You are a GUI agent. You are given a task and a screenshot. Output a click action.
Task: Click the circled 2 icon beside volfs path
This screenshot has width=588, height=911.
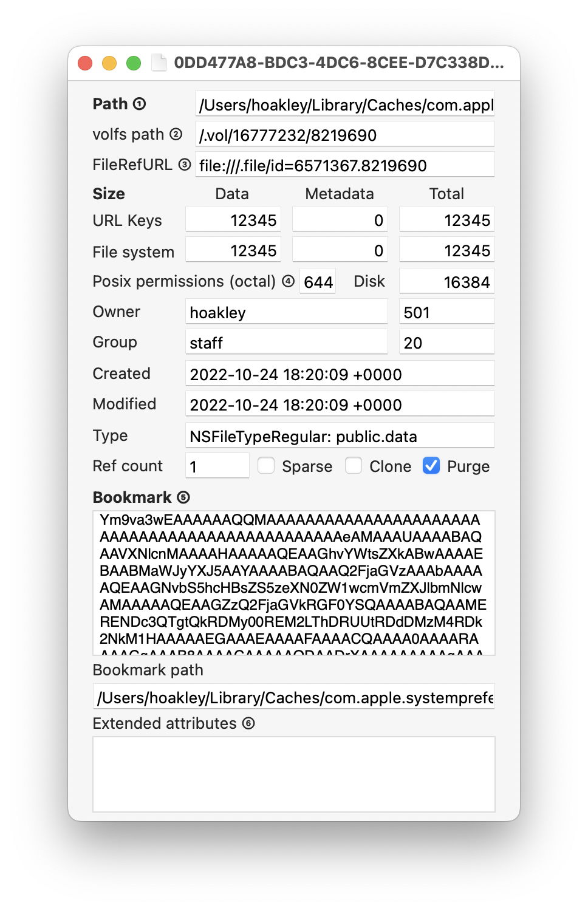click(x=176, y=134)
